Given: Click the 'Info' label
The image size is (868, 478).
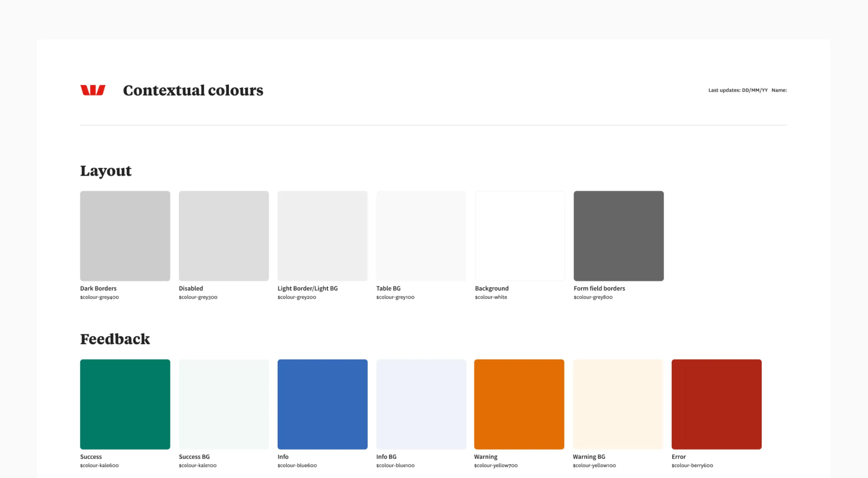Looking at the screenshot, I should pos(283,457).
